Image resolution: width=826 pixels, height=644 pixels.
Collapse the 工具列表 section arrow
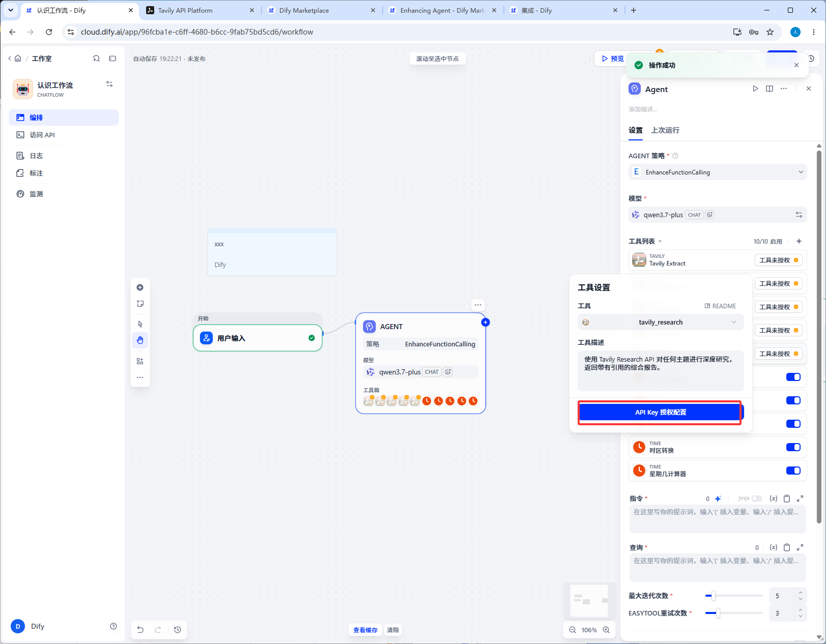click(660, 242)
